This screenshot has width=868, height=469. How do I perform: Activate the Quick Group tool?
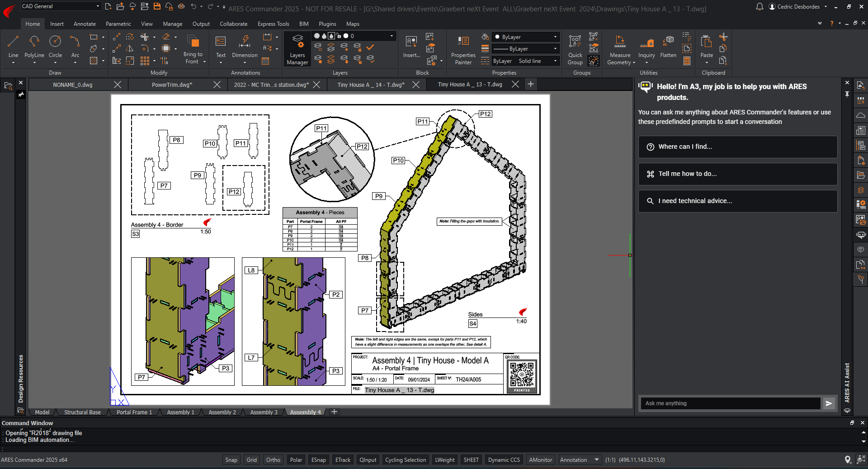pos(575,49)
